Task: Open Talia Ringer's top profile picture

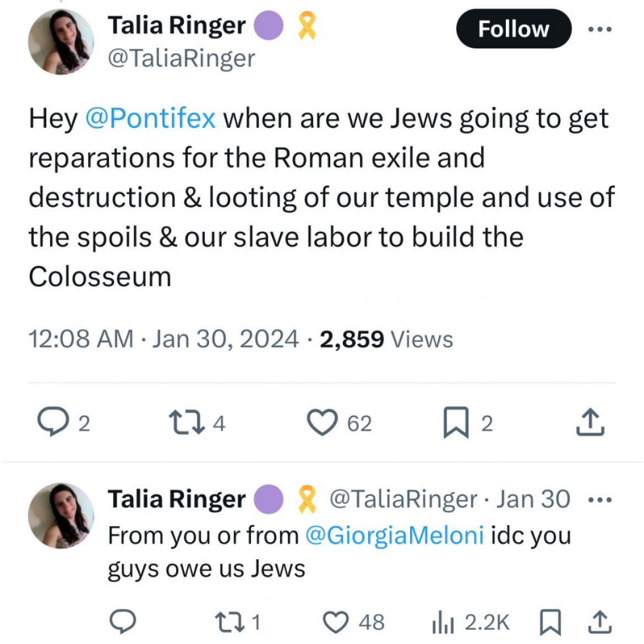Action: click(61, 41)
